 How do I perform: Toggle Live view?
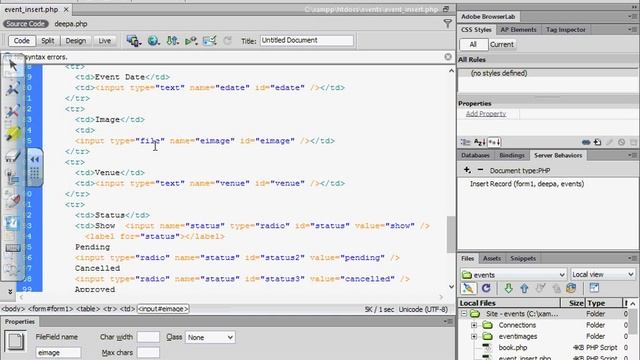coord(104,41)
